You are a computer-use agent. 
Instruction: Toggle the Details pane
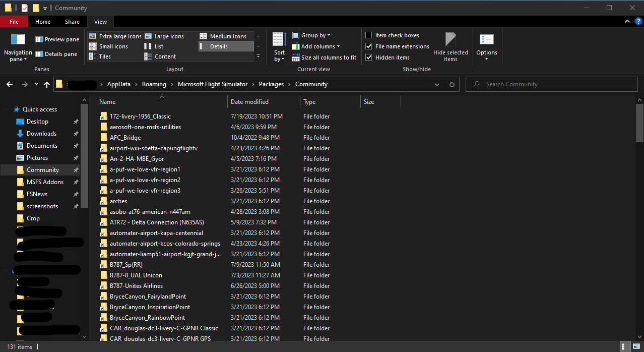pyautogui.click(x=56, y=54)
